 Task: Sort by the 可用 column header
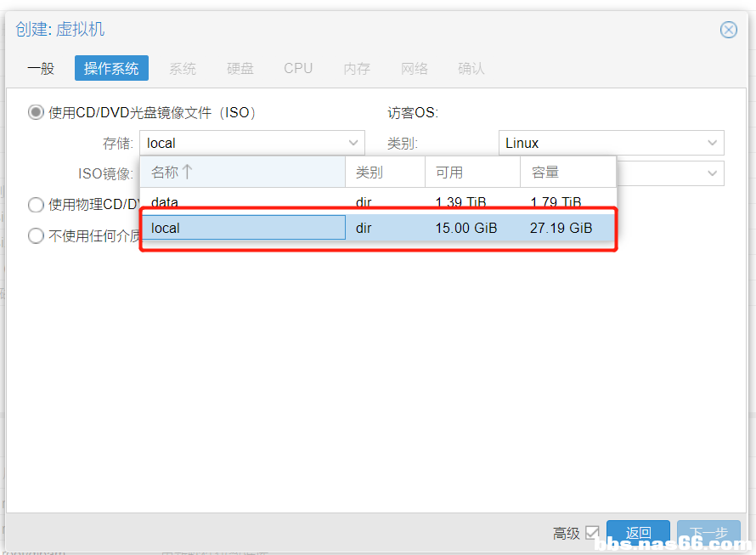click(449, 173)
